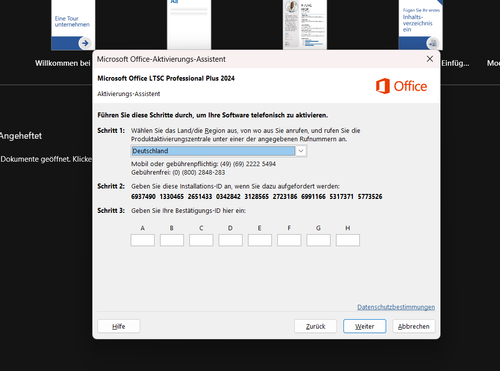Click the arrow icon on tour template
Viewport: 500px width, 371px height.
(x=85, y=43)
